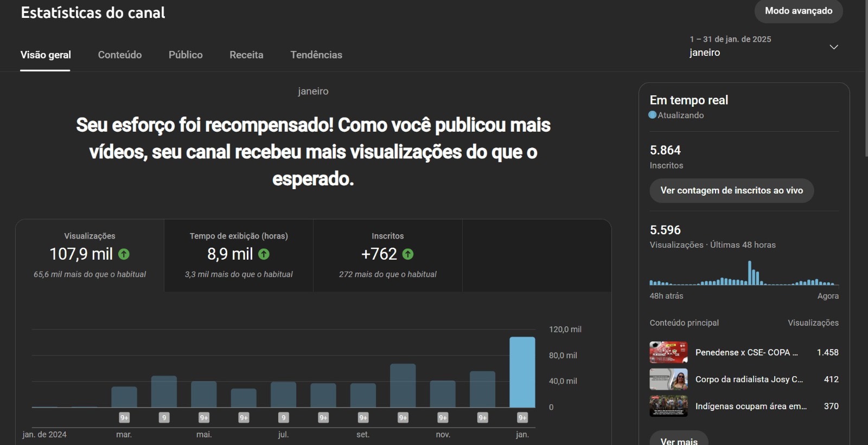This screenshot has width=868, height=445.
Task: Open the Indígenas ocupam área video title
Action: click(x=751, y=406)
